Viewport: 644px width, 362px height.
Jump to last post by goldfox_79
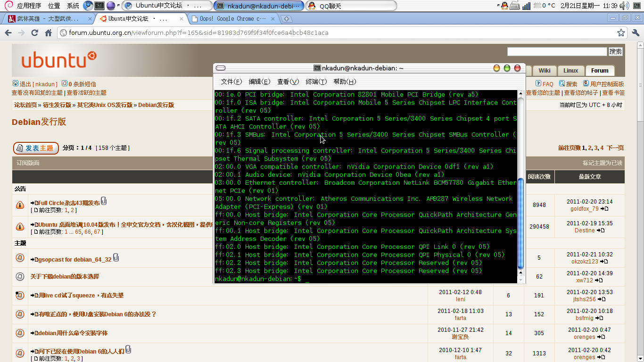point(604,209)
